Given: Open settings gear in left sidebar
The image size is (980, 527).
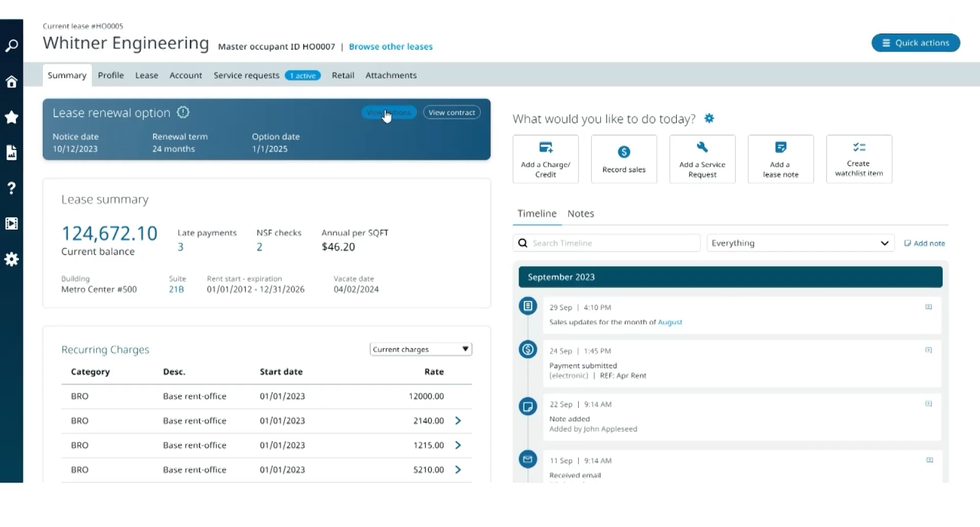Looking at the screenshot, I should click(x=12, y=259).
